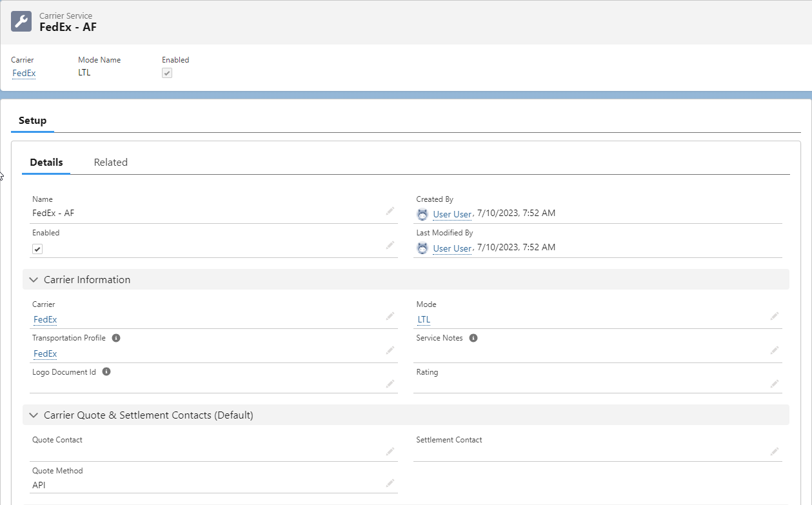812x505 pixels.
Task: Click pencil icon for Logo Document Id
Action: [390, 384]
